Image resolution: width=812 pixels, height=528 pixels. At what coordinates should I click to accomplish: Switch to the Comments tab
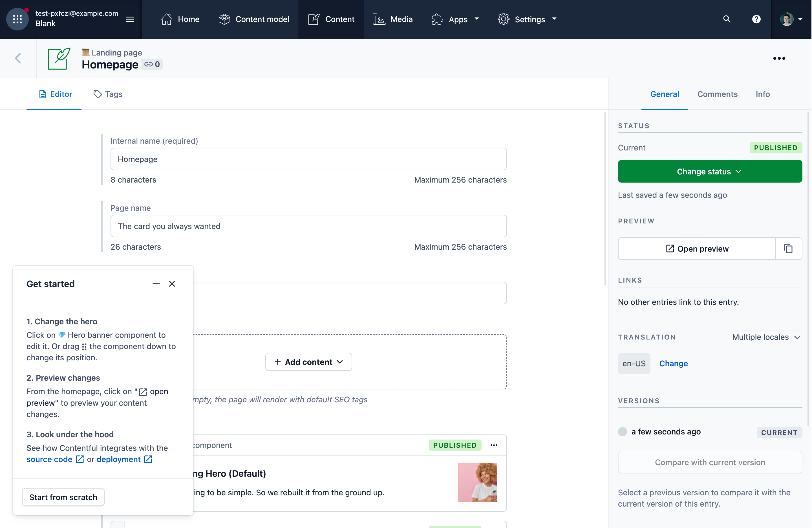pos(717,94)
